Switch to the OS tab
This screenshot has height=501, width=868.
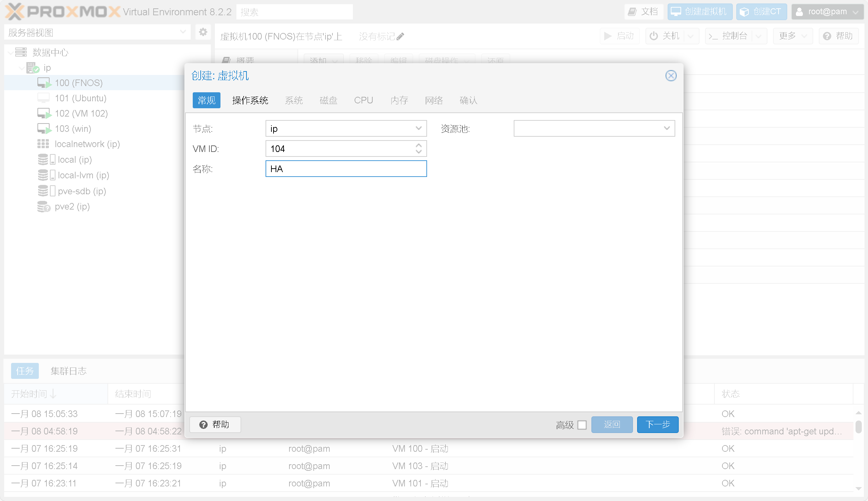point(250,100)
